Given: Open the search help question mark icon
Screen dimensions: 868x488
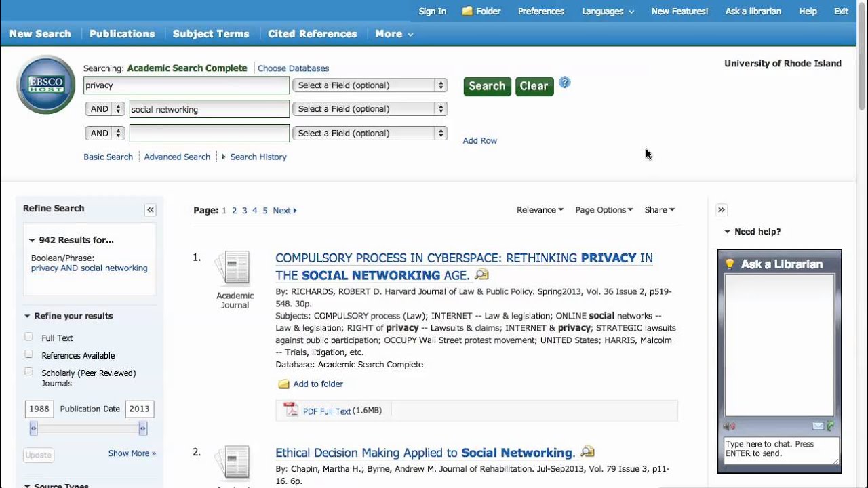Looking at the screenshot, I should [x=565, y=83].
